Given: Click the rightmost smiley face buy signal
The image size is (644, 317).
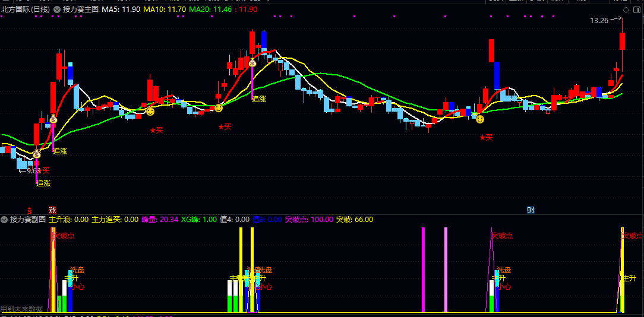Looking at the screenshot, I should 480,119.
